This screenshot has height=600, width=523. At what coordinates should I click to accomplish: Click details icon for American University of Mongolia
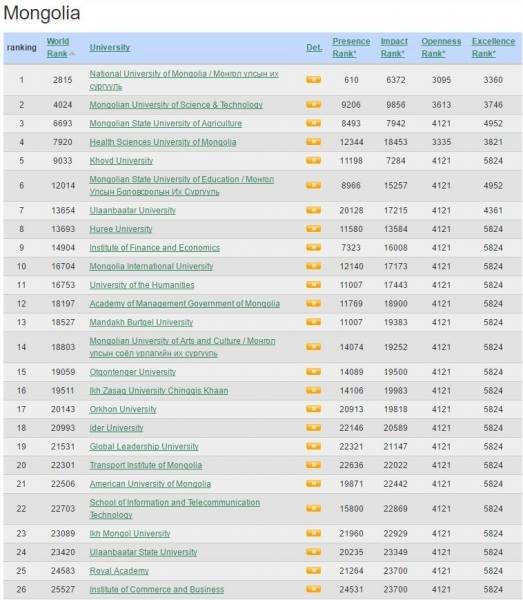click(x=313, y=484)
